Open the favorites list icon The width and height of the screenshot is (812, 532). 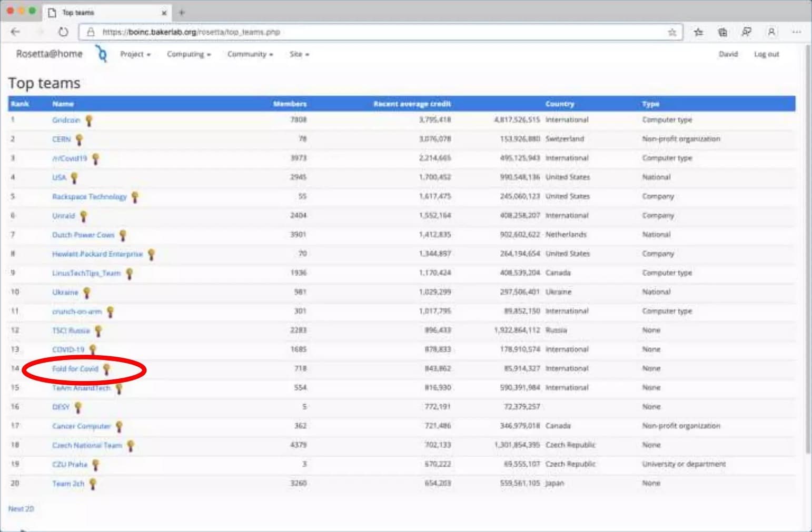point(698,32)
